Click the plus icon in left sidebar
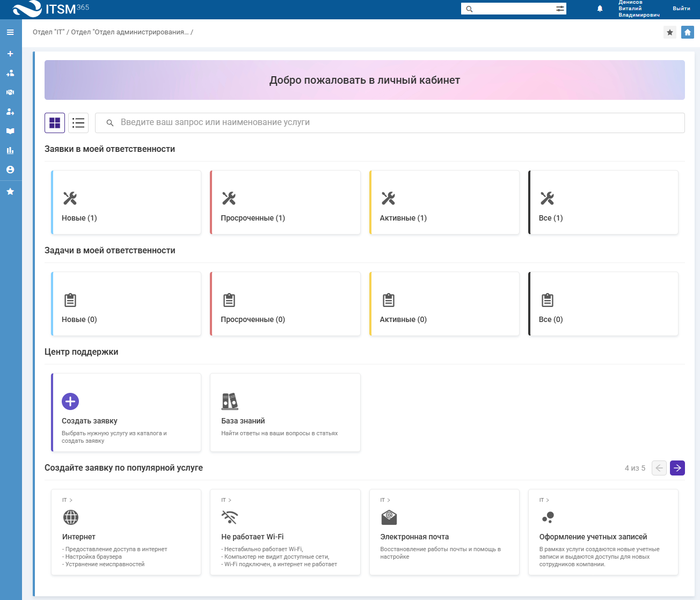Screen dimensions: 700x600 tap(10, 54)
